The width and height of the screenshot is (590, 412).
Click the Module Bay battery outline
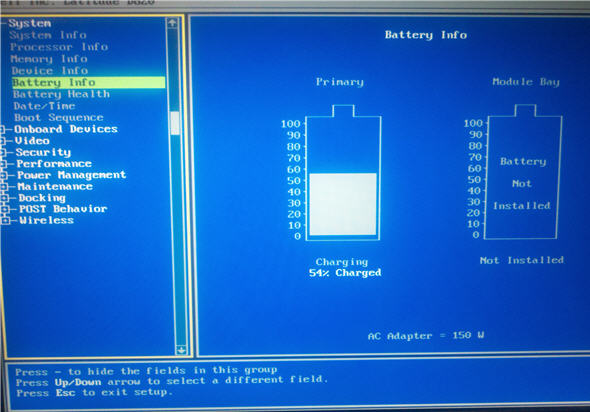522,172
